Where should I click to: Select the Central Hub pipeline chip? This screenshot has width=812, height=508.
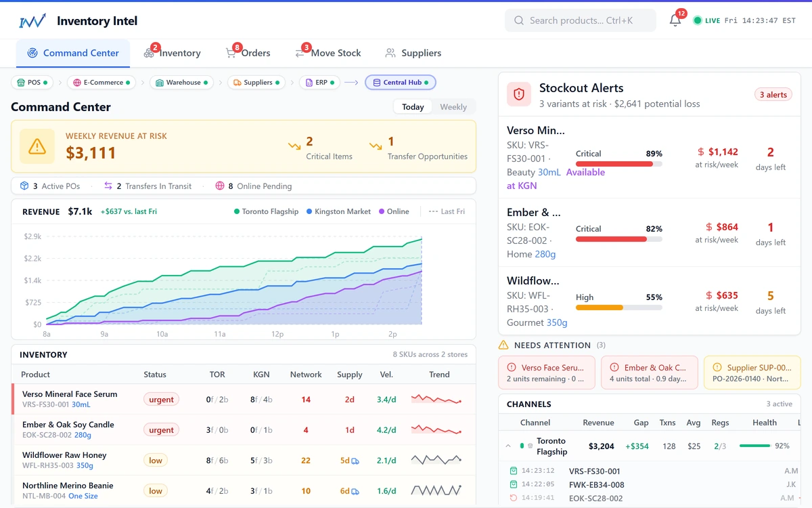pyautogui.click(x=401, y=83)
